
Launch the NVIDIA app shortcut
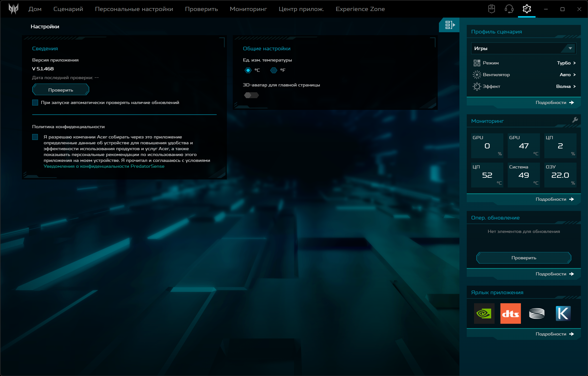click(484, 313)
